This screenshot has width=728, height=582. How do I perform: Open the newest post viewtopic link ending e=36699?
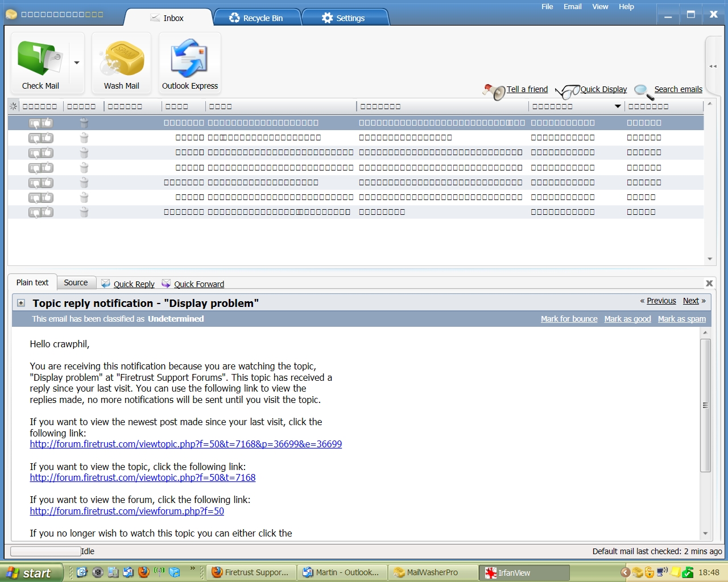coord(186,444)
